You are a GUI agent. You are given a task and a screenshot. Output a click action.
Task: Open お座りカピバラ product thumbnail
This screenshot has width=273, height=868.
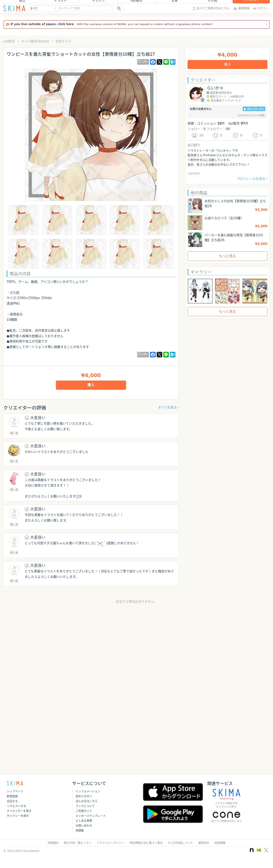point(195,222)
